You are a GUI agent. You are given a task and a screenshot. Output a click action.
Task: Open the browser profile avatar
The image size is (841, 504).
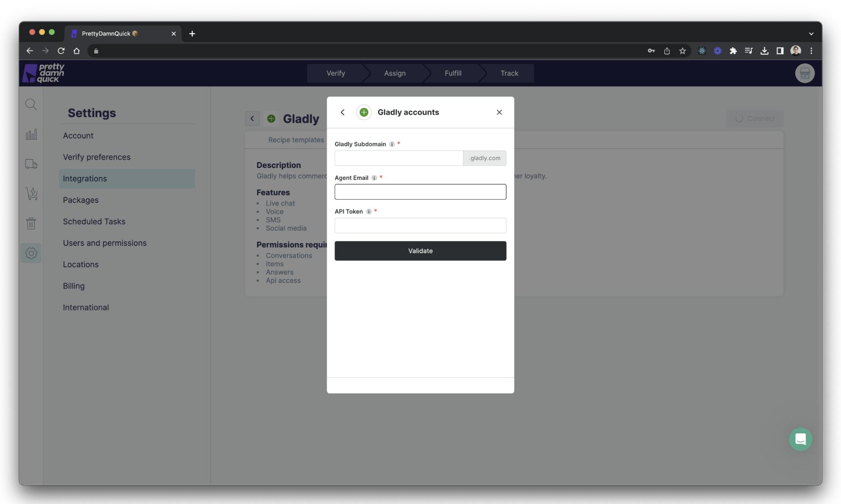tap(795, 51)
